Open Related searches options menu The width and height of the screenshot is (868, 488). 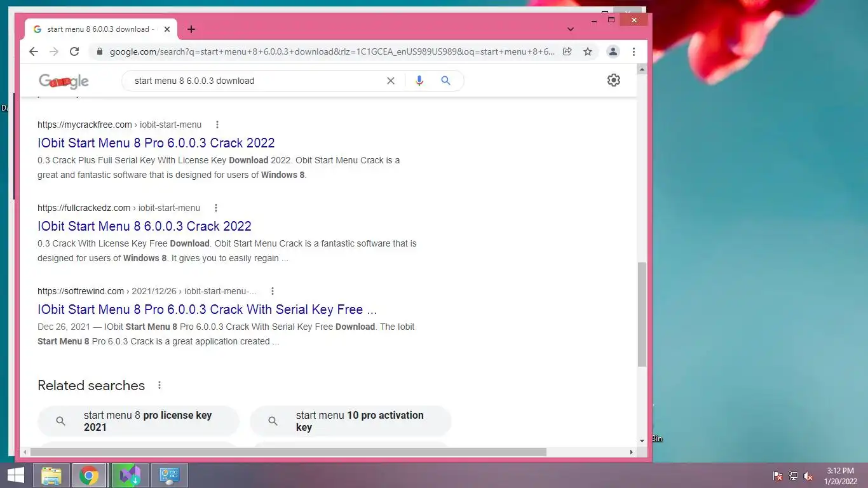(159, 385)
